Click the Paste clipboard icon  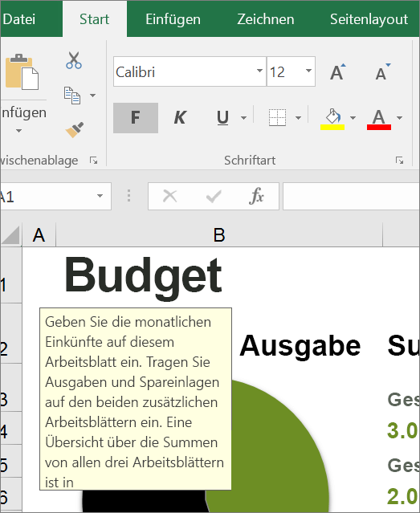click(x=22, y=72)
